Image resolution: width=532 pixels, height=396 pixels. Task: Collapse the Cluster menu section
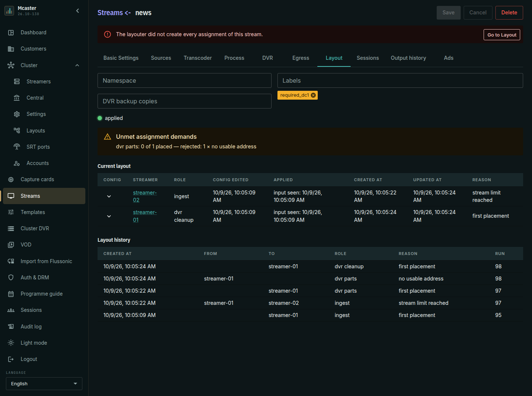click(x=77, y=65)
